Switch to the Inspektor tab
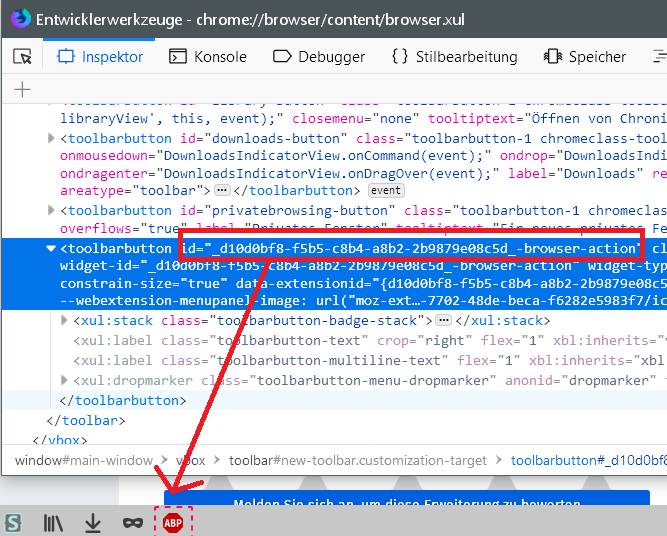Screen dimensions: 667x536 tap(100, 57)
